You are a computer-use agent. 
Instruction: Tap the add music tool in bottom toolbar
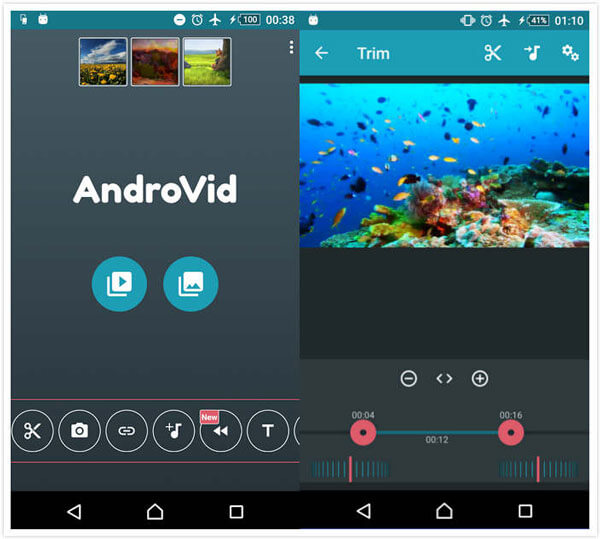click(x=173, y=431)
